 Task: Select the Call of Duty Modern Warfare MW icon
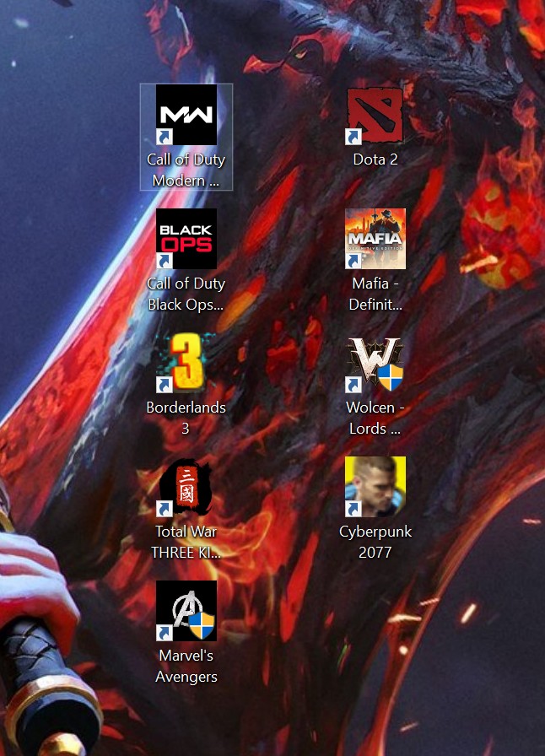tap(186, 115)
